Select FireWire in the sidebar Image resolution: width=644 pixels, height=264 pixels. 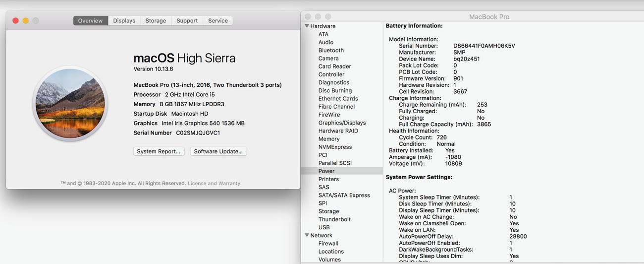click(x=329, y=115)
